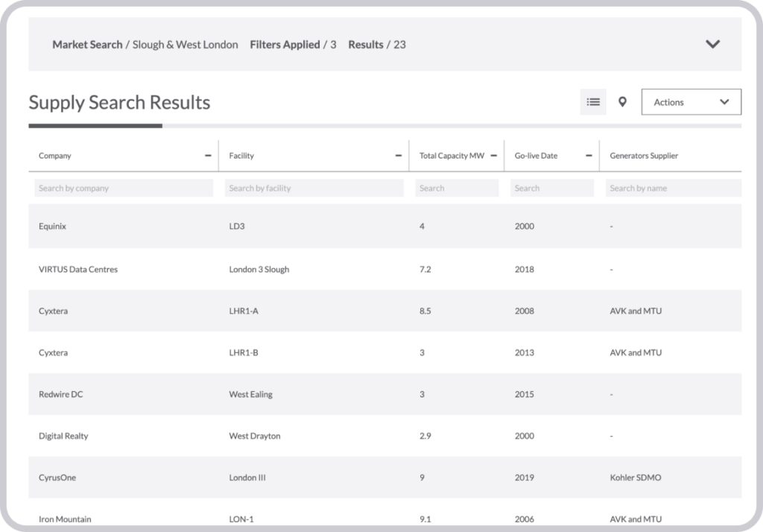The height and width of the screenshot is (532, 763).
Task: Collapse the Company column
Action: (209, 155)
